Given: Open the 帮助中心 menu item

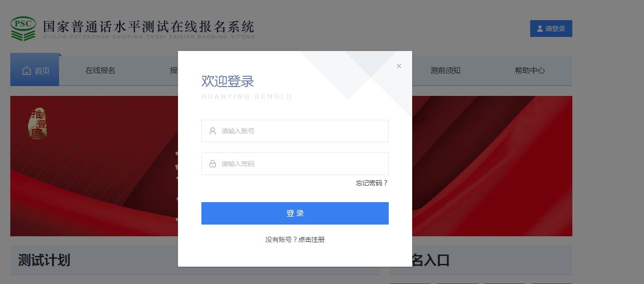Looking at the screenshot, I should [x=530, y=71].
